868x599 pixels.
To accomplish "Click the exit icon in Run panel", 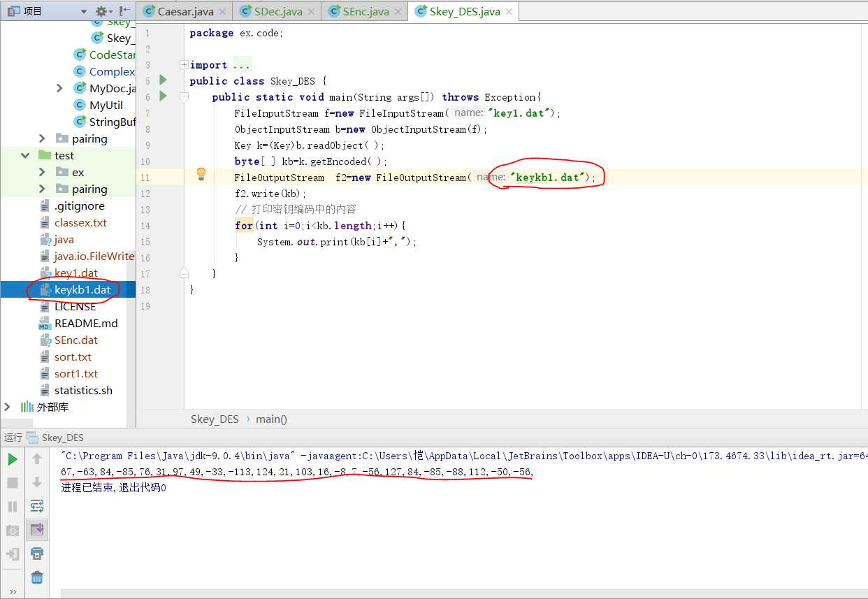I will [x=13, y=554].
